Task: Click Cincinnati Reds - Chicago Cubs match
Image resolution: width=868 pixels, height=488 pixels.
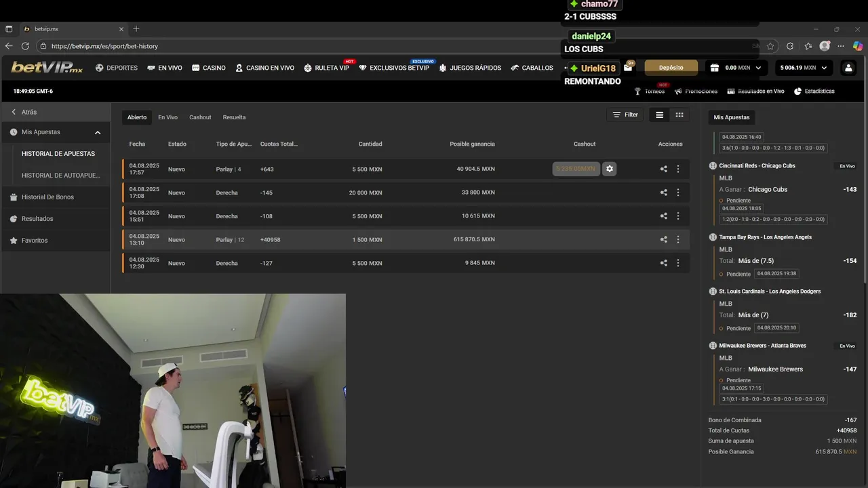Action: point(757,166)
